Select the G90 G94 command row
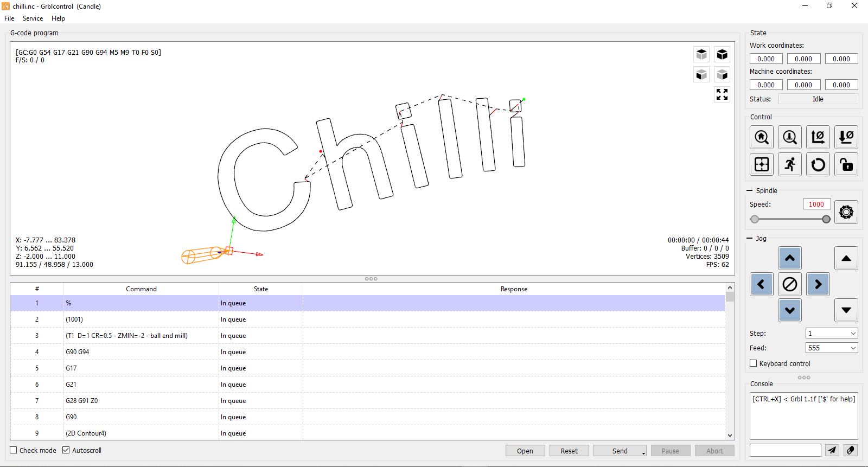The width and height of the screenshot is (868, 467). (367, 351)
